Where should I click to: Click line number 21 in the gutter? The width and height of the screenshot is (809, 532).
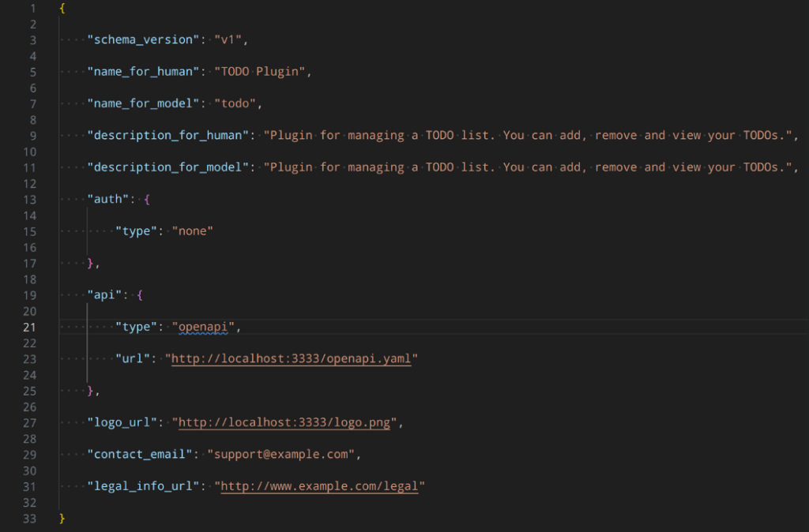coord(32,327)
